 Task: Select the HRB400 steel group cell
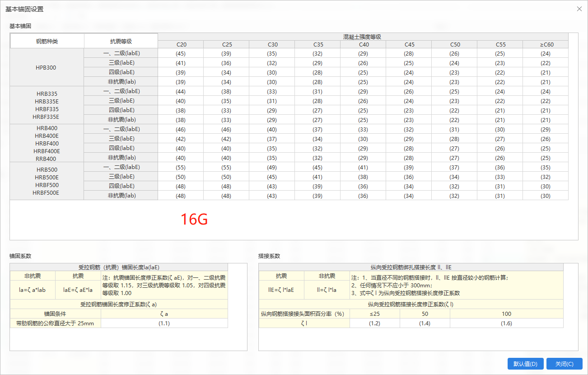[47, 143]
